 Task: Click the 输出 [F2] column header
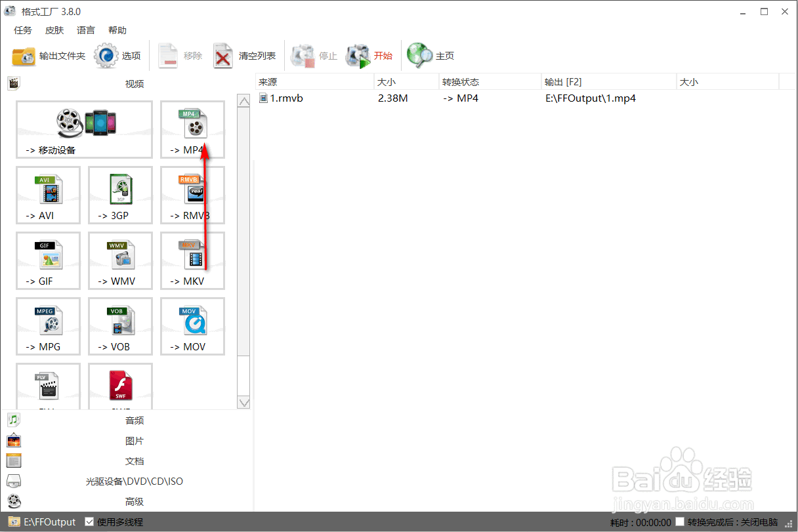[609, 82]
